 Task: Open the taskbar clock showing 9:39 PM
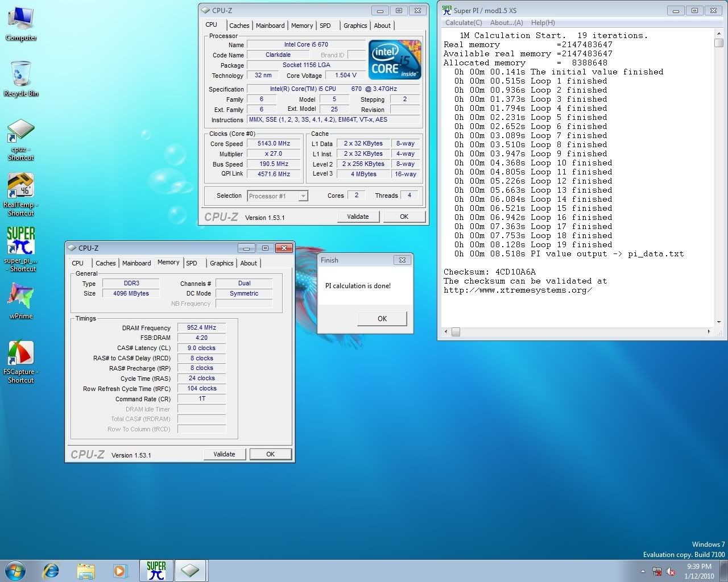pos(699,571)
